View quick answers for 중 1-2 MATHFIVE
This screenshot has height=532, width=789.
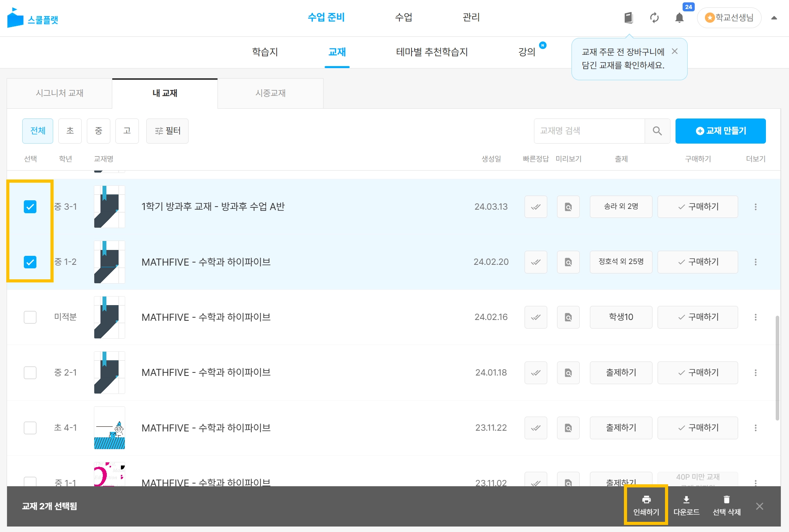tap(536, 262)
